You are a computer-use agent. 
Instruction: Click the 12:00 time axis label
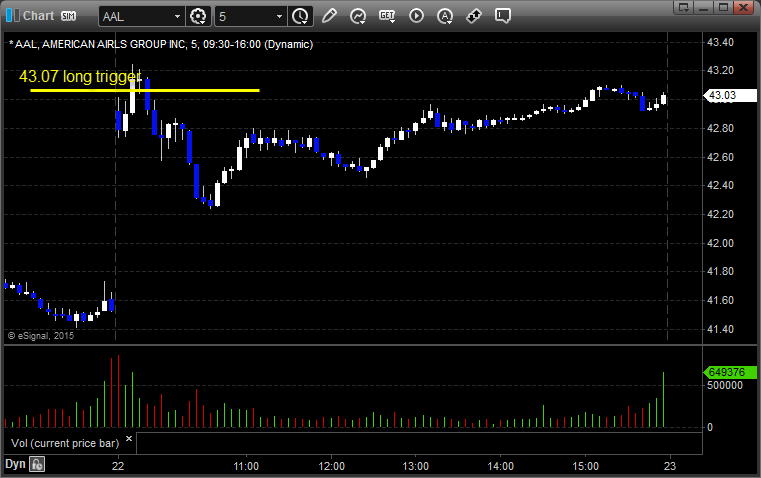point(331,466)
